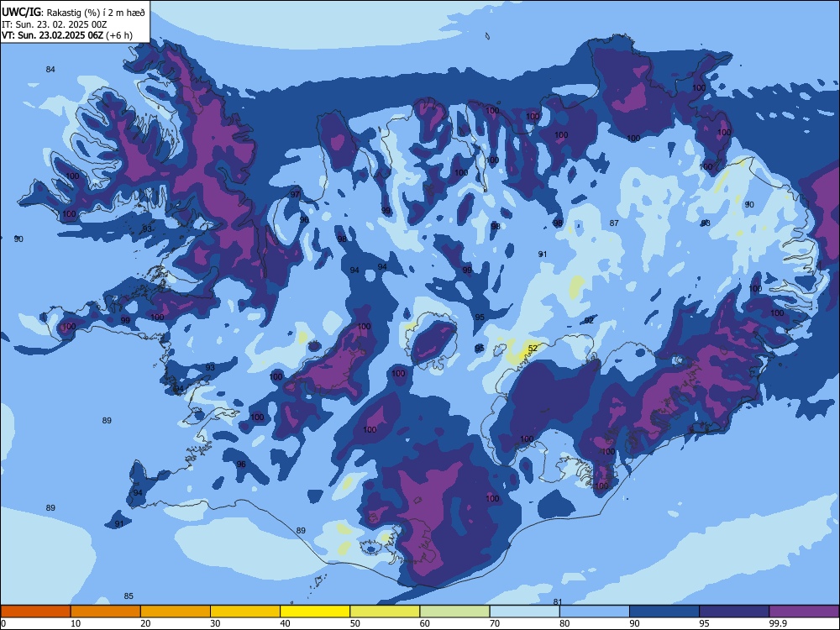Click the legend tick label 95
840x630 pixels.
click(704, 623)
